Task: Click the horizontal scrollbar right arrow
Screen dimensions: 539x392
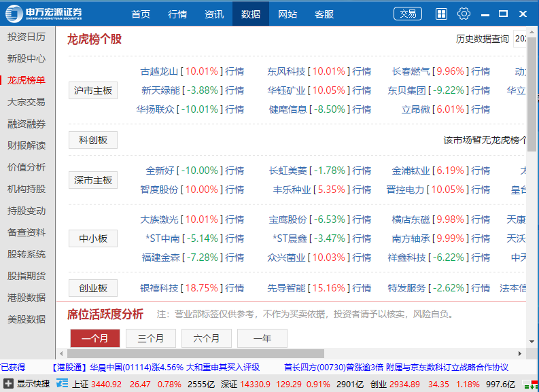Action: [x=520, y=353]
